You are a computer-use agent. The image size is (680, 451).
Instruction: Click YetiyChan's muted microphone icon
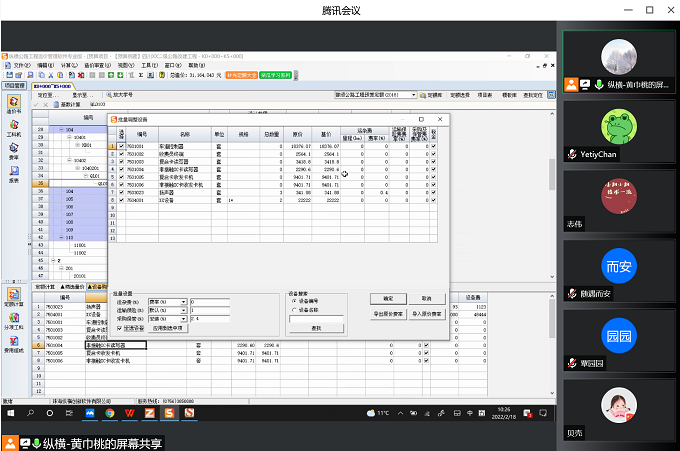(x=572, y=154)
